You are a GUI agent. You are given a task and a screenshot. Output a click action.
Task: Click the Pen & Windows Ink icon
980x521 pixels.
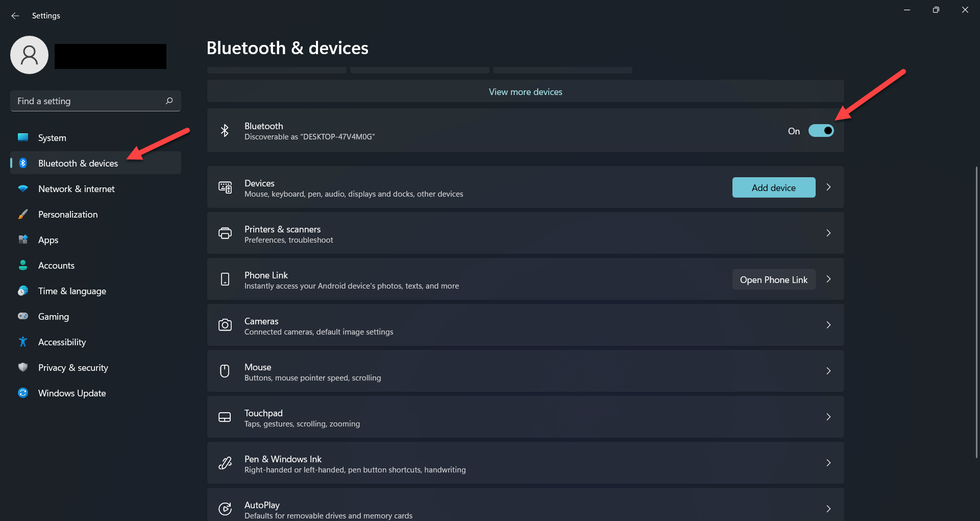point(225,463)
